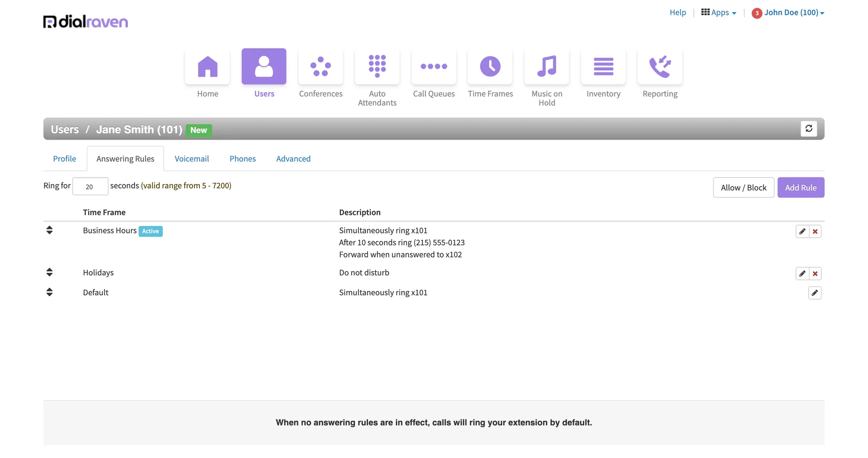Click the Help link

pyautogui.click(x=678, y=13)
